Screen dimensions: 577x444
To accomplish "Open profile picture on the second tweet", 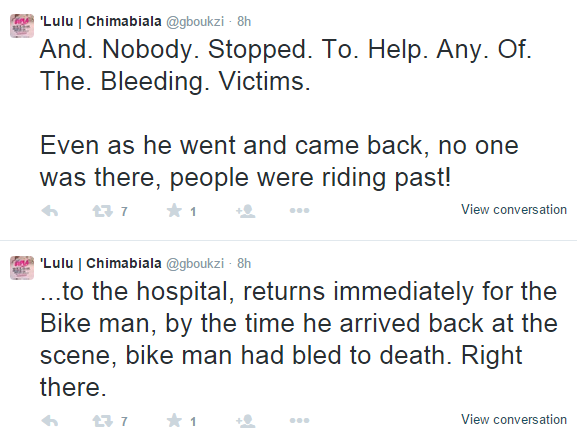I will [22, 268].
